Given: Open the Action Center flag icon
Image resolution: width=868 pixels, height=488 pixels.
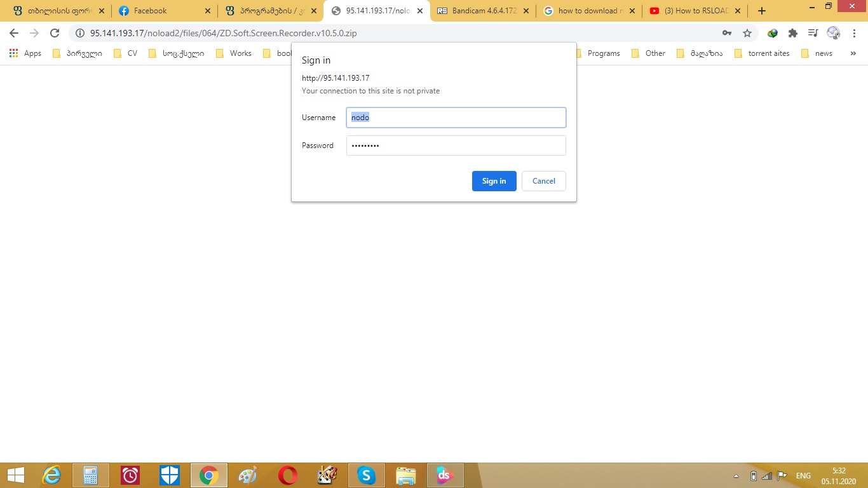Looking at the screenshot, I should 783,476.
